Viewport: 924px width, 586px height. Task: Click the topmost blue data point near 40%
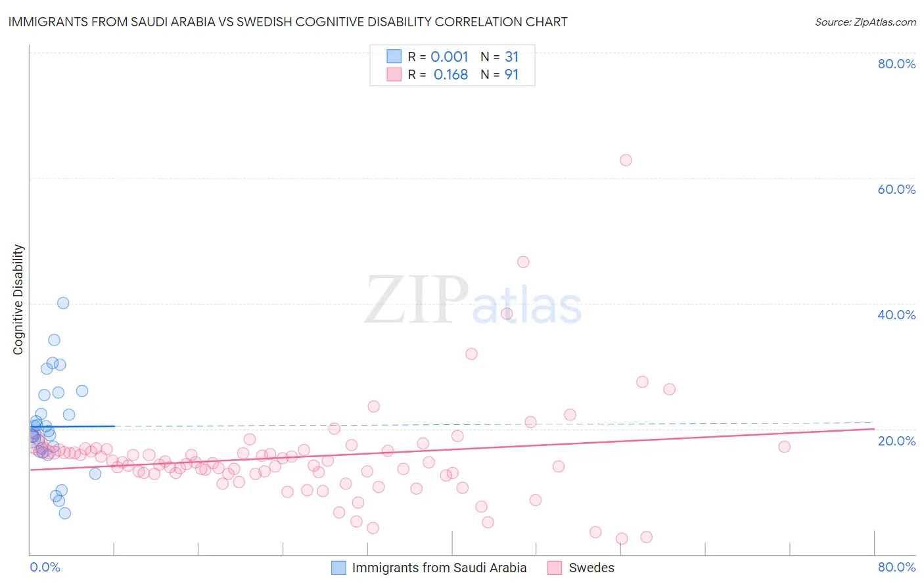pyautogui.click(x=63, y=303)
